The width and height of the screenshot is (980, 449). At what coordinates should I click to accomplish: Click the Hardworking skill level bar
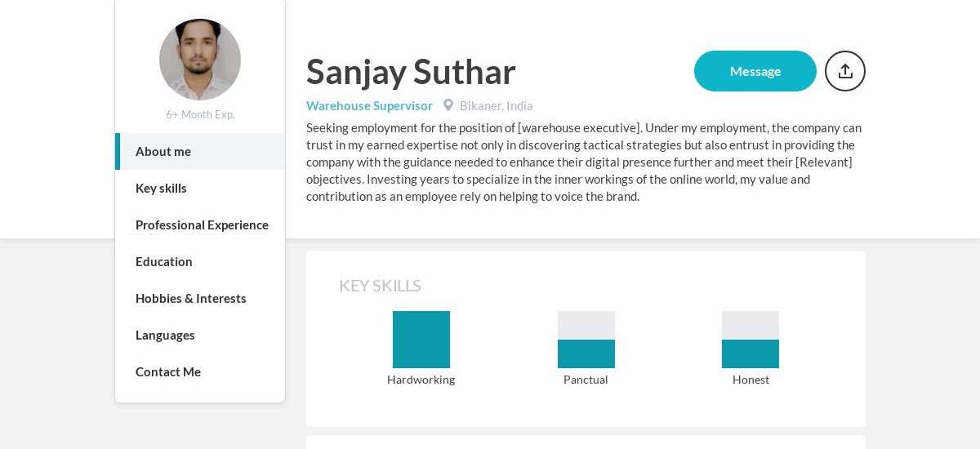[x=421, y=340]
